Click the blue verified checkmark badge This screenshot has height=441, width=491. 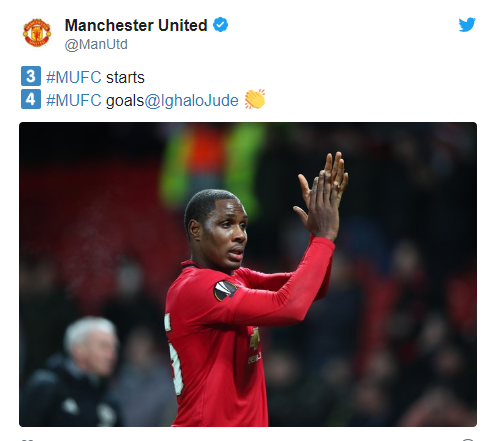(220, 25)
